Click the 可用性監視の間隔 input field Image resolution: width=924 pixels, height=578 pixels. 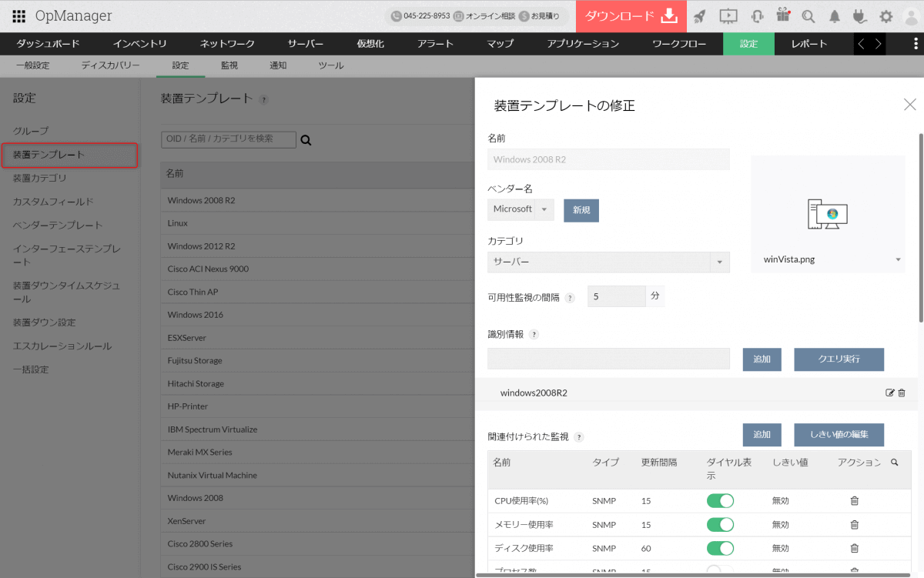pos(616,296)
